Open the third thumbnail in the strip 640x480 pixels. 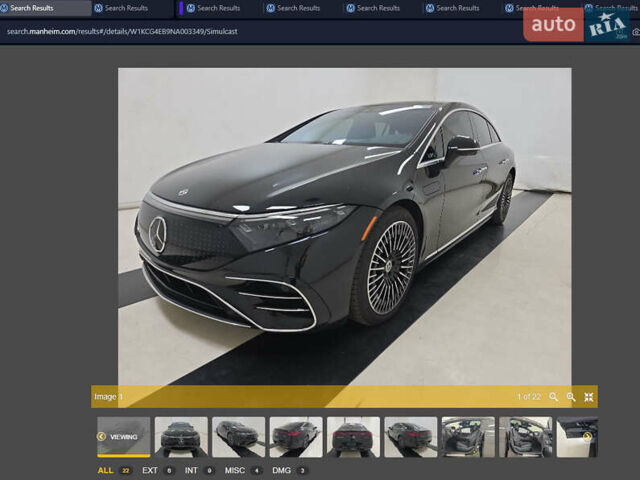click(x=239, y=437)
